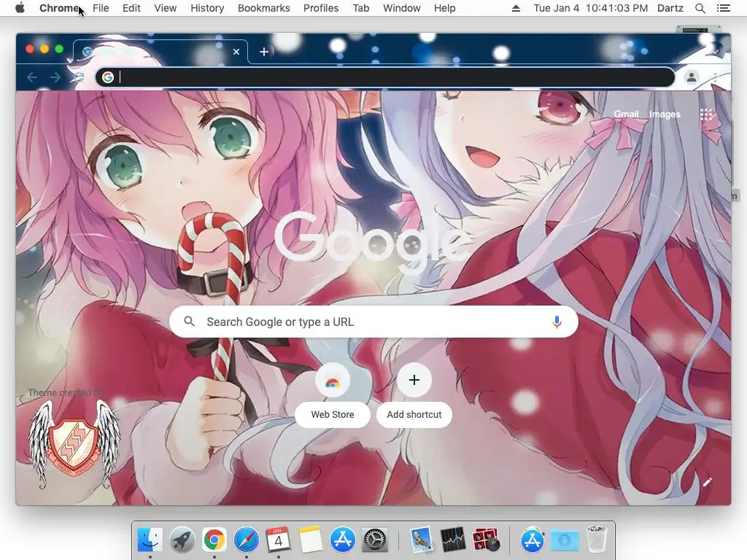Open the Gmail link
747x560 pixels.
coord(626,114)
